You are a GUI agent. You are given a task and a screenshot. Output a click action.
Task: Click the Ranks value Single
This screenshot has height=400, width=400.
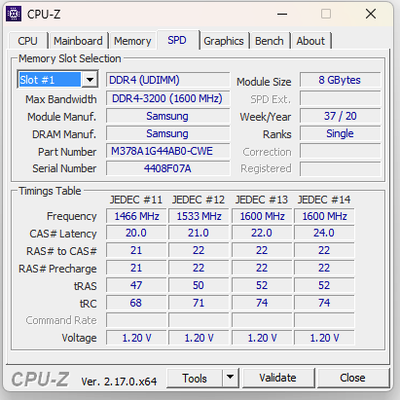pyautogui.click(x=340, y=133)
